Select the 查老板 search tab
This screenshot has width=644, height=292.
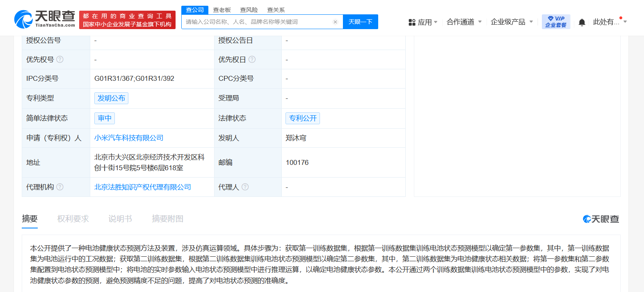222,10
